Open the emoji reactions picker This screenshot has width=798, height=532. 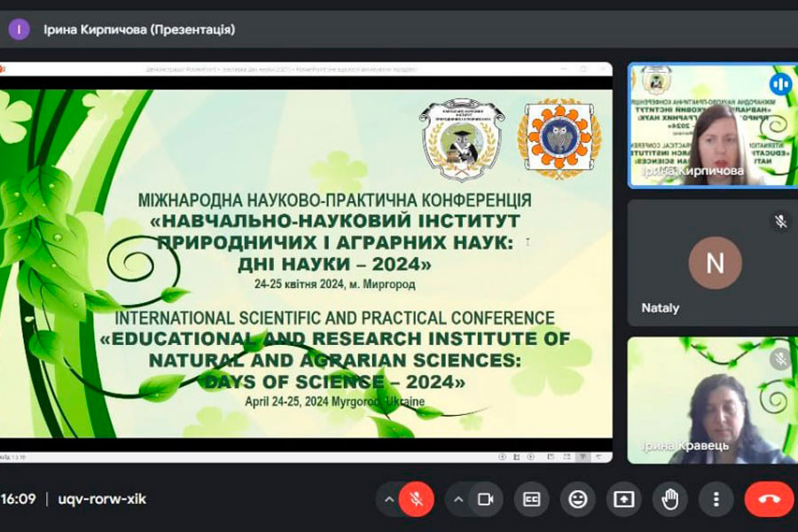tap(578, 499)
